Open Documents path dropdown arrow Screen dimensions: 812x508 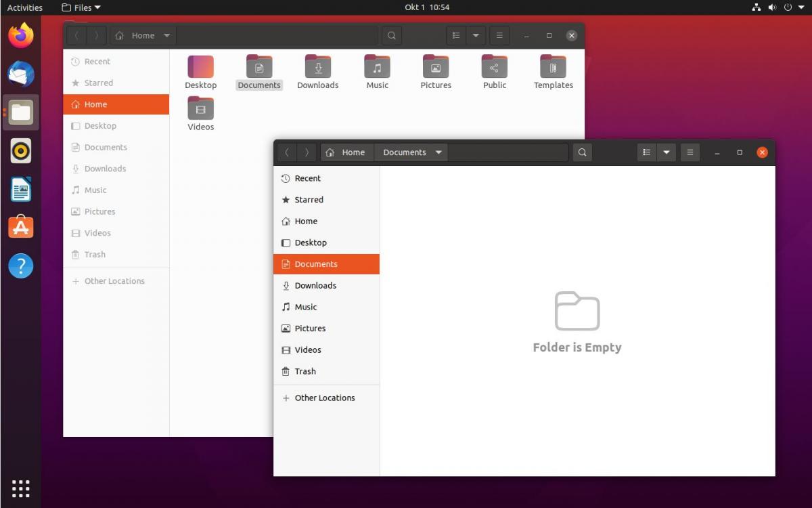pos(438,152)
